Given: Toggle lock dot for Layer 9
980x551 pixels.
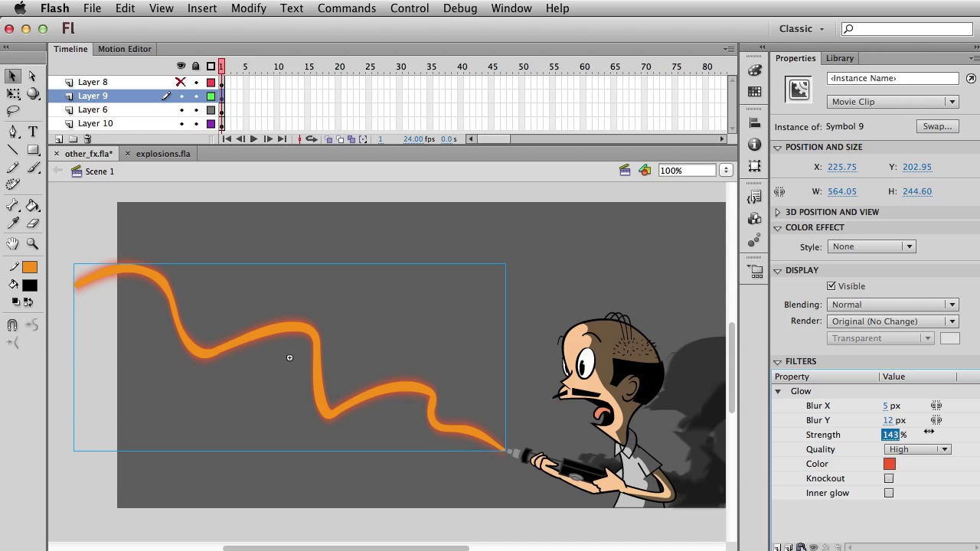Looking at the screenshot, I should [196, 96].
